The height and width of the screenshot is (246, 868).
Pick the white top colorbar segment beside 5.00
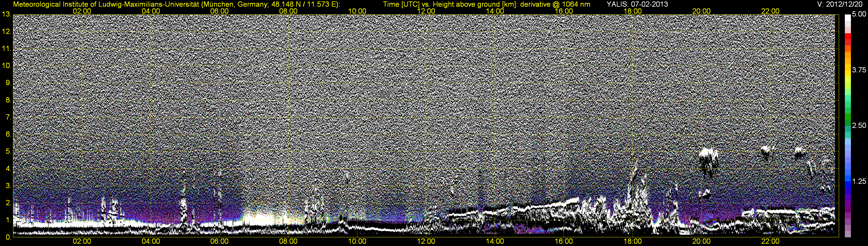(848, 18)
